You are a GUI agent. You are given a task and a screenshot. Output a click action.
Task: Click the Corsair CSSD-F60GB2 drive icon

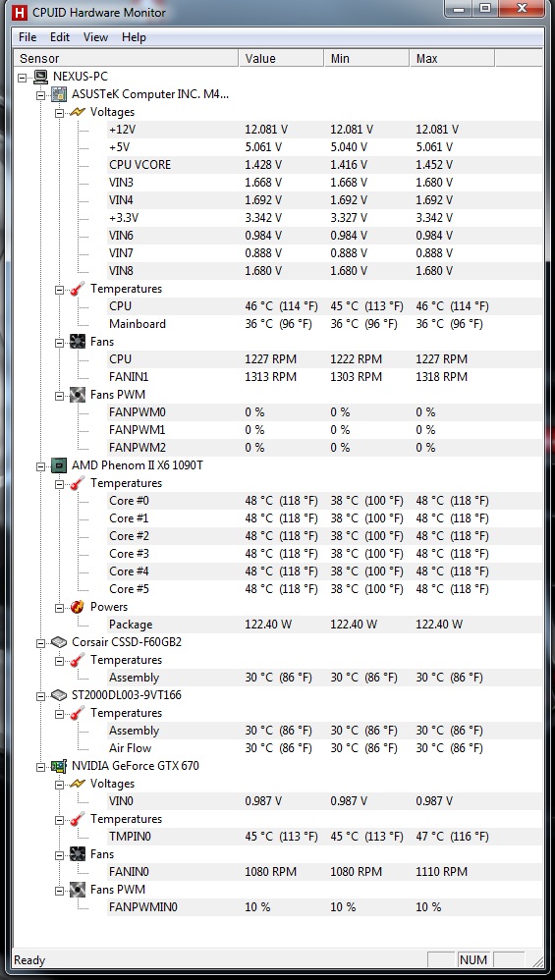59,642
